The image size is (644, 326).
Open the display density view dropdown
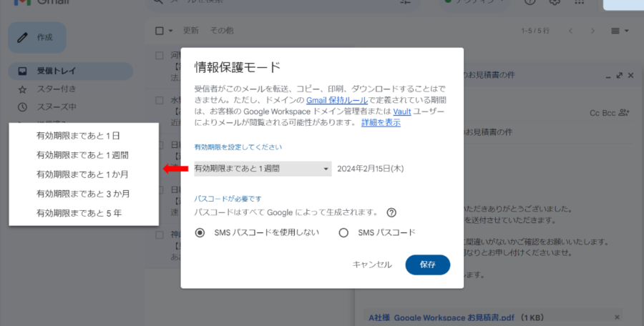620,31
